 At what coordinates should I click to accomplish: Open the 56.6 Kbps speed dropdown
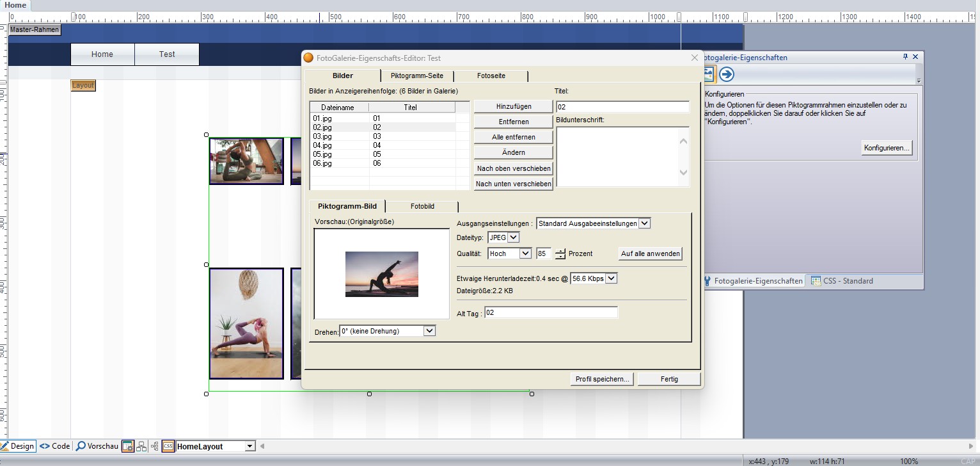[x=610, y=278]
